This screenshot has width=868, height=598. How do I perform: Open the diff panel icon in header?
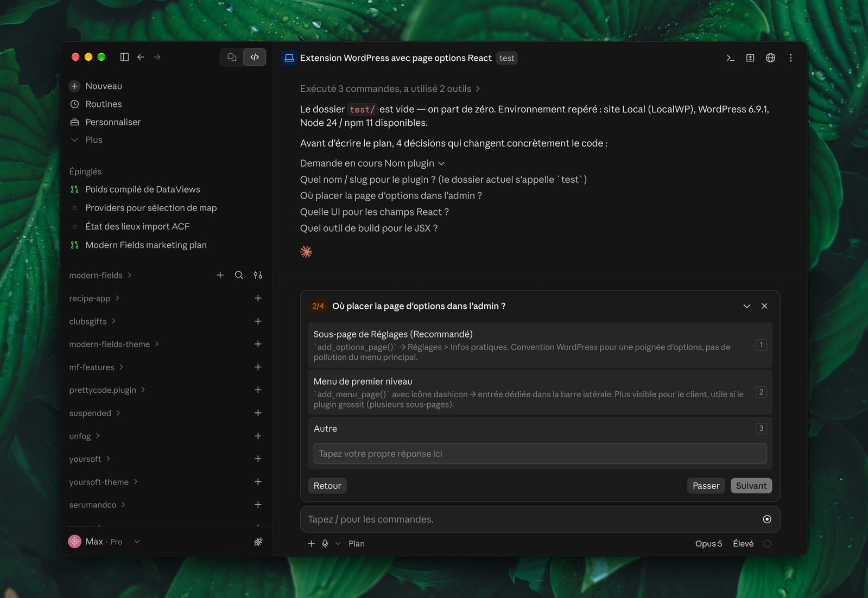pos(750,58)
